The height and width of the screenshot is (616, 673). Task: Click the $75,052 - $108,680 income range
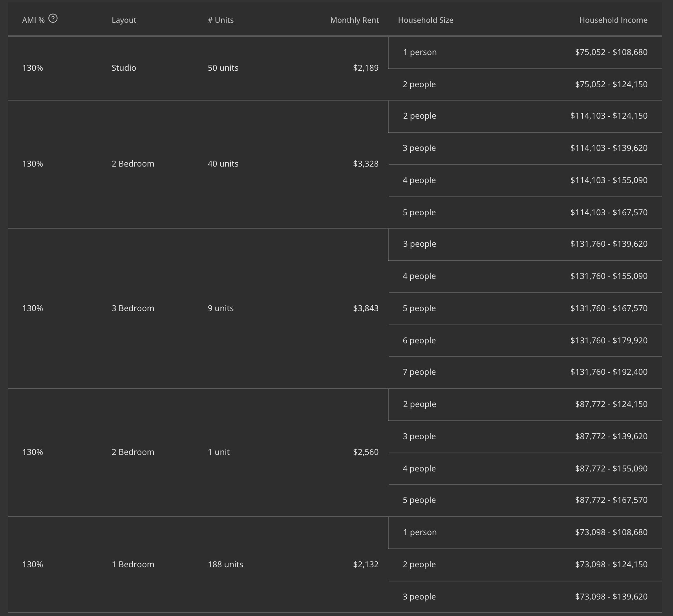click(611, 52)
